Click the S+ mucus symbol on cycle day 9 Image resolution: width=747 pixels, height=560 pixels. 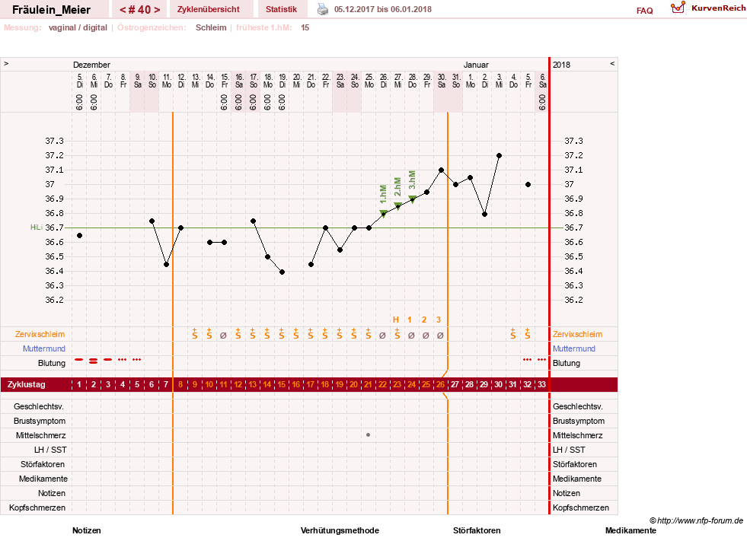(x=195, y=334)
